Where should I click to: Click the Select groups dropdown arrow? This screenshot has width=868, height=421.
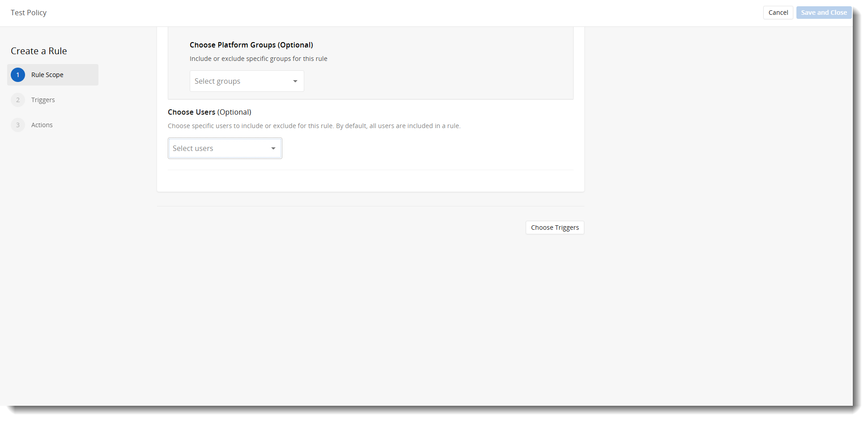[295, 81]
